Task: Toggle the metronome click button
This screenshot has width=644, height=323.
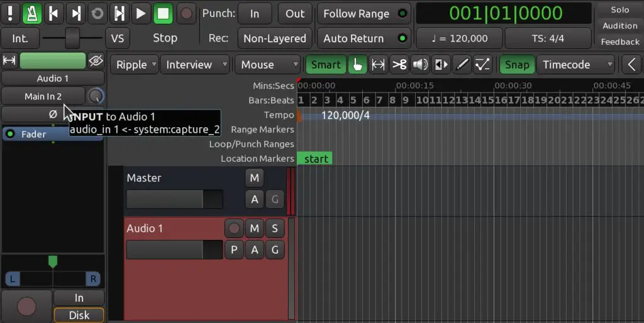Action: [31, 13]
